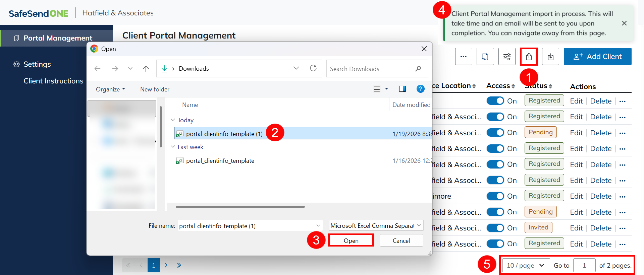Click the blue help question mark icon
The width and height of the screenshot is (644, 275).
pyautogui.click(x=420, y=89)
